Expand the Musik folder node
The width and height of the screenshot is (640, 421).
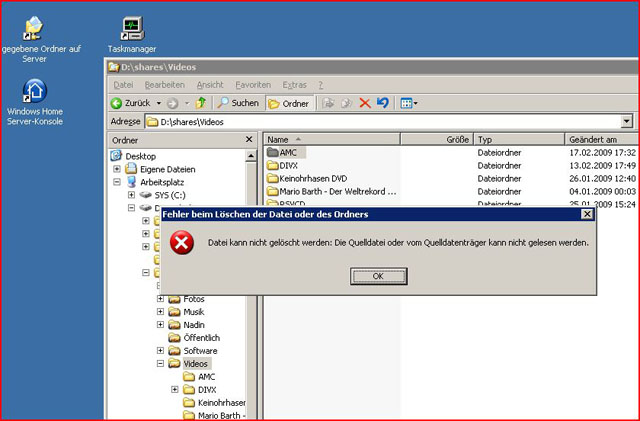pos(160,312)
